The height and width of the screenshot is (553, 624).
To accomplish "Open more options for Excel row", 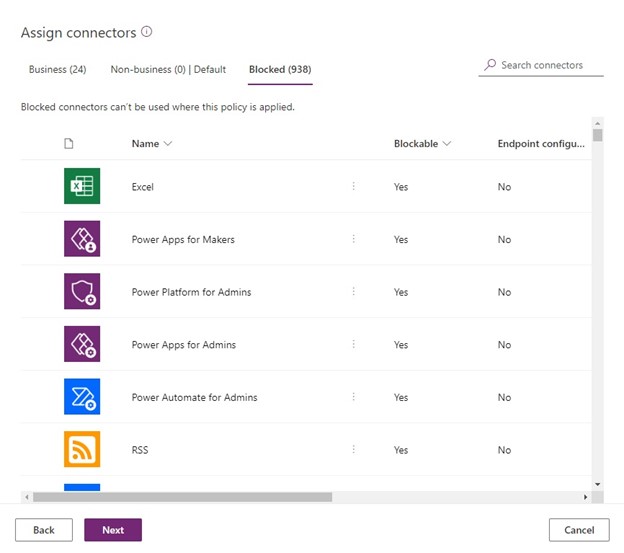I will click(x=353, y=187).
